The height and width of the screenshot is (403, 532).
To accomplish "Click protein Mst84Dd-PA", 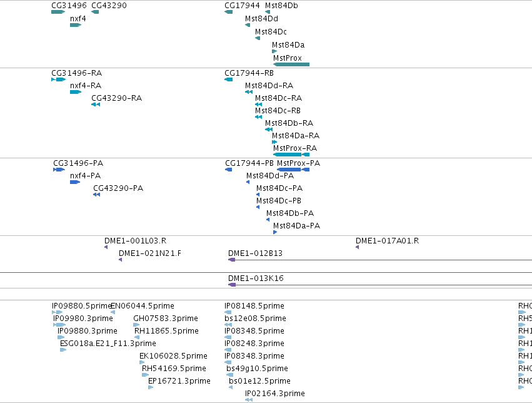I will pyautogui.click(x=269, y=176).
